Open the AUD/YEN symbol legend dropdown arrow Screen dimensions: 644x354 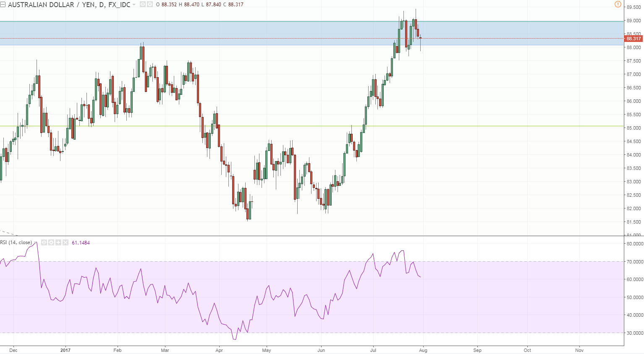point(134,5)
